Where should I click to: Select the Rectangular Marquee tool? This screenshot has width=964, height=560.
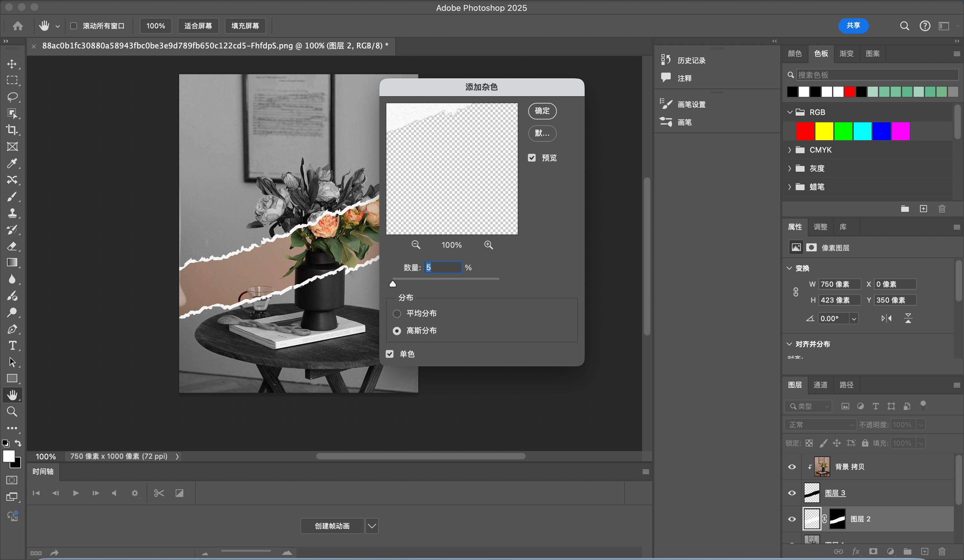pyautogui.click(x=12, y=80)
